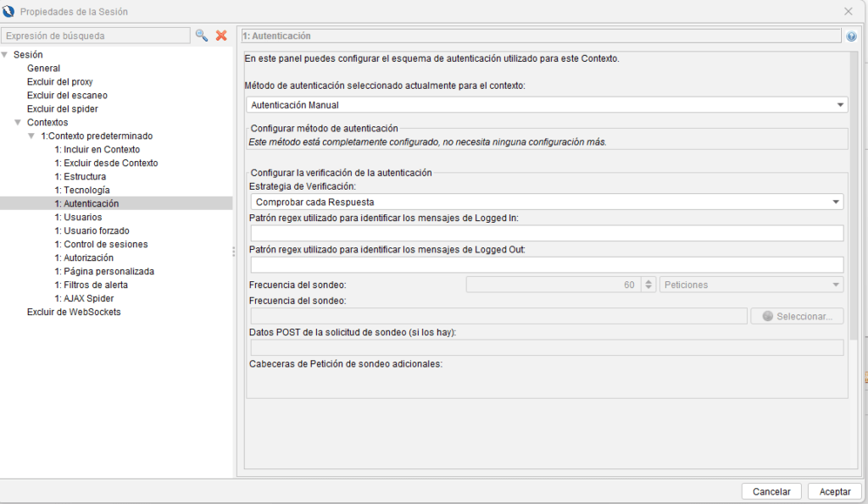Click the Logged Out regex pattern field

tap(546, 265)
